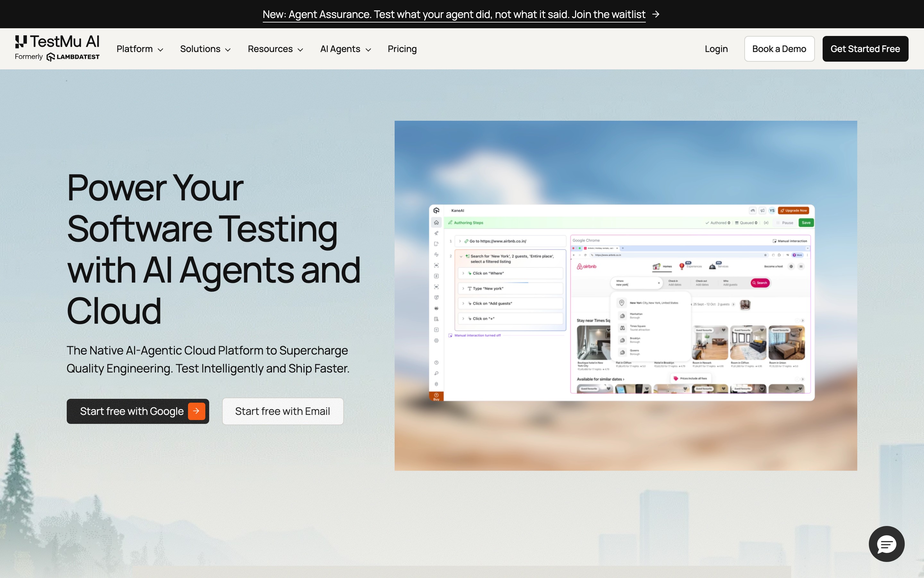Click the Upgrade Now button in KaneAI

click(x=793, y=211)
